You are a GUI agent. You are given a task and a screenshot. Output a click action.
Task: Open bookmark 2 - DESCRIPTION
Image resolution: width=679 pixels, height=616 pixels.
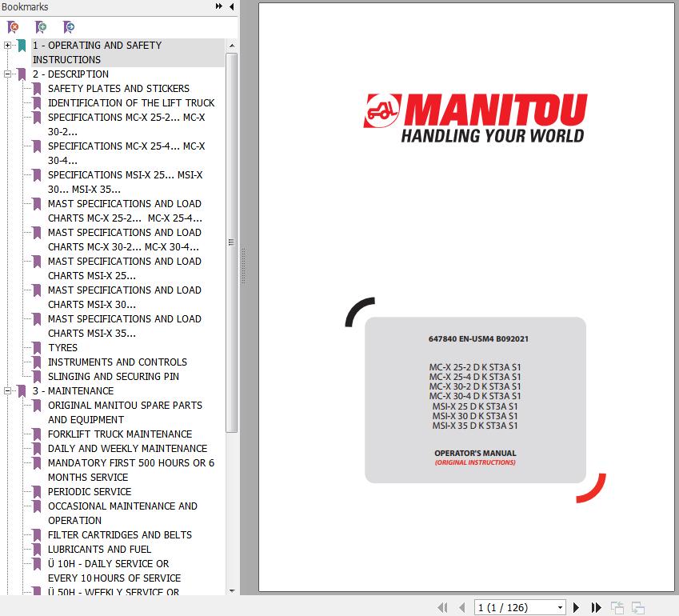point(70,74)
